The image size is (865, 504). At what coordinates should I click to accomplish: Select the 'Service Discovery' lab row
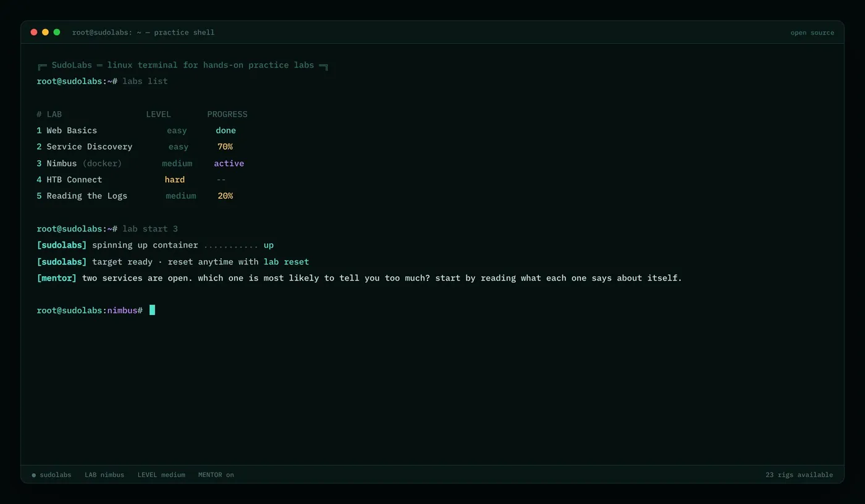[x=135, y=146]
